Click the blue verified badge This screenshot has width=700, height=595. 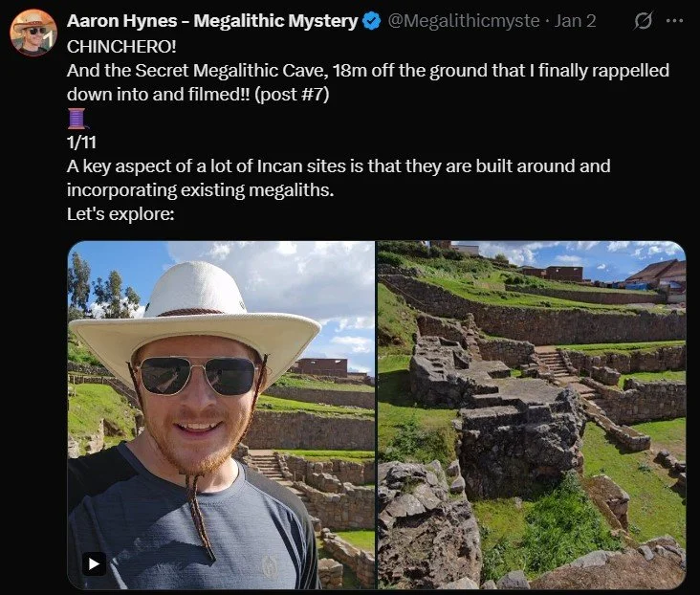pyautogui.click(x=371, y=21)
